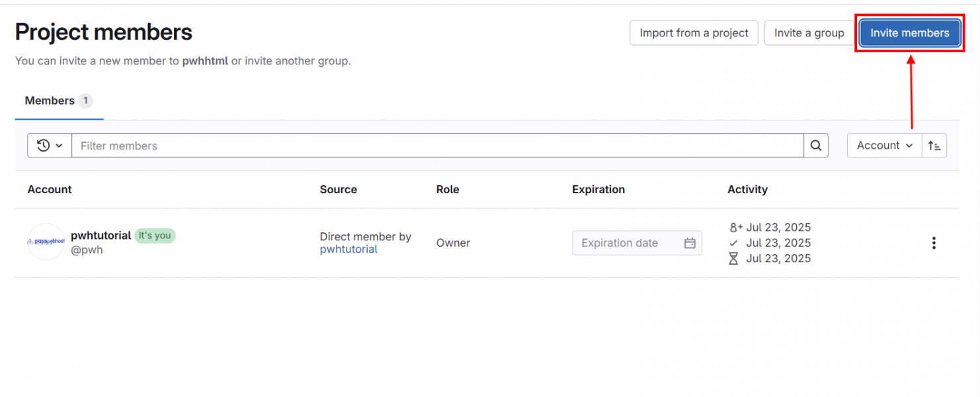Click the user-added date icon
The width and height of the screenshot is (980, 397).
point(736,228)
